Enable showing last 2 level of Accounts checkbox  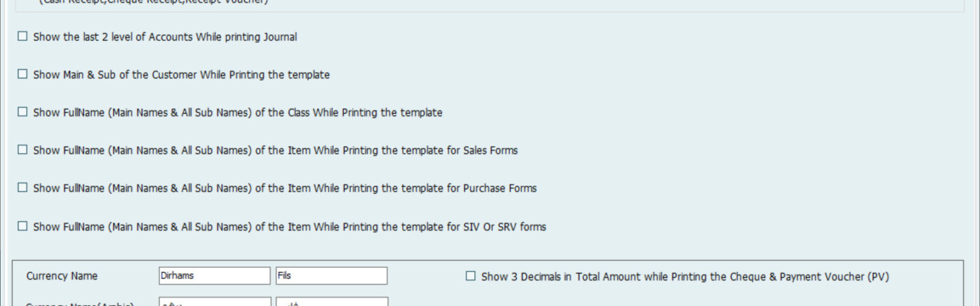[22, 36]
